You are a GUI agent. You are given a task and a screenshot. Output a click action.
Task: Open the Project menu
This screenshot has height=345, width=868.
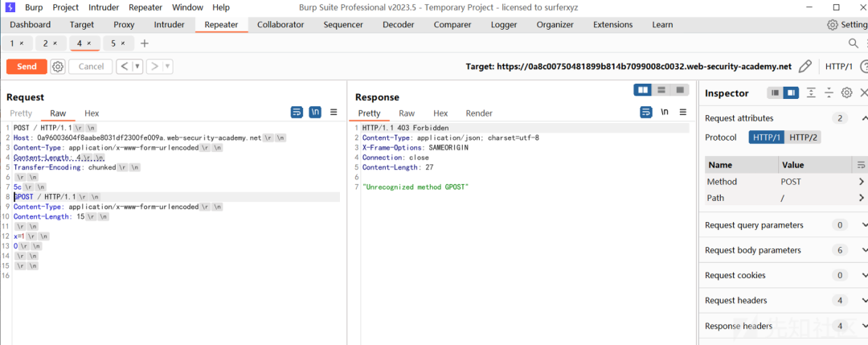(66, 8)
